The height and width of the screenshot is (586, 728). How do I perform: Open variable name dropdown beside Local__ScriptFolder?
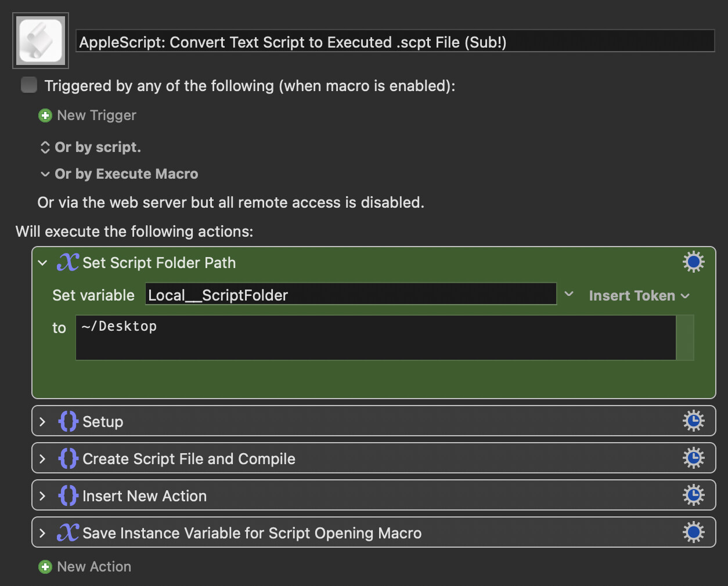(x=569, y=295)
